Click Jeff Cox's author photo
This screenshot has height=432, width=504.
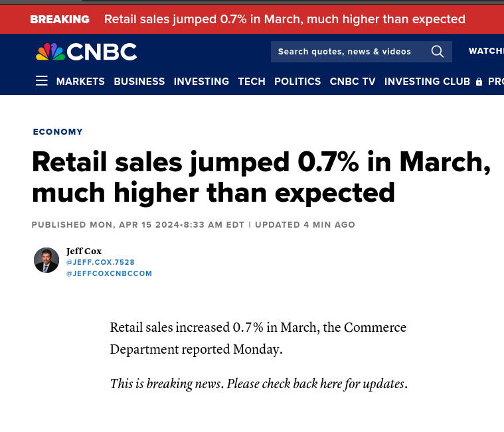coord(46,260)
